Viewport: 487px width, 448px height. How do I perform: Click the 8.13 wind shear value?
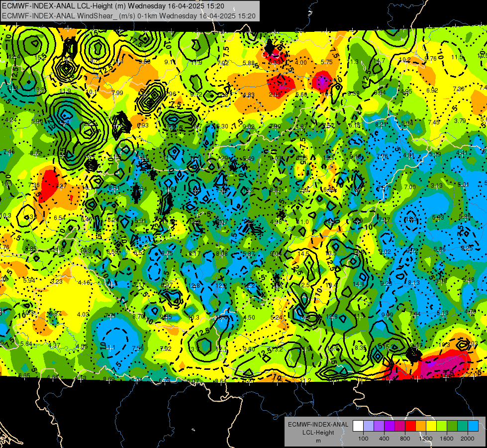[414, 282]
